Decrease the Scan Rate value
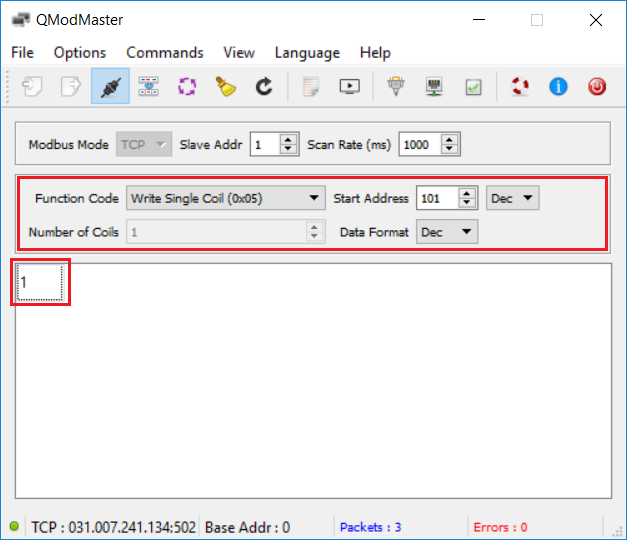Viewport: 627px width, 540px height. [x=449, y=149]
